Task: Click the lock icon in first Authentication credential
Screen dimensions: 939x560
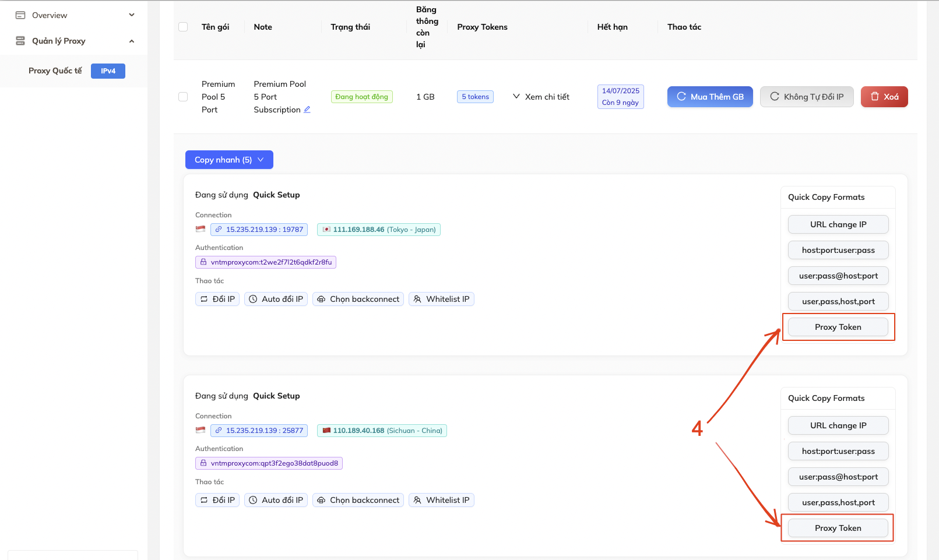Action: (203, 262)
